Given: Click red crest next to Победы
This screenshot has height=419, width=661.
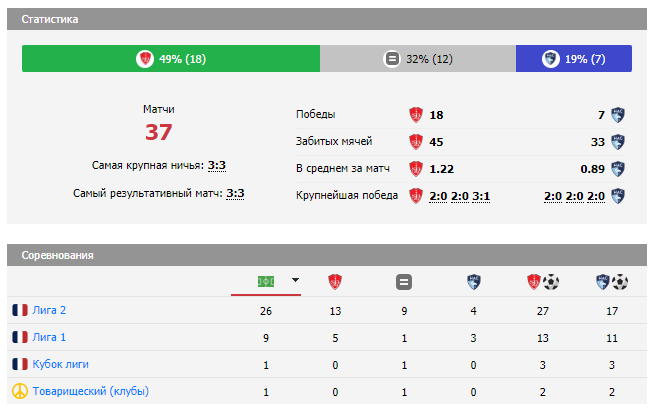Looking at the screenshot, I should click(x=415, y=114).
